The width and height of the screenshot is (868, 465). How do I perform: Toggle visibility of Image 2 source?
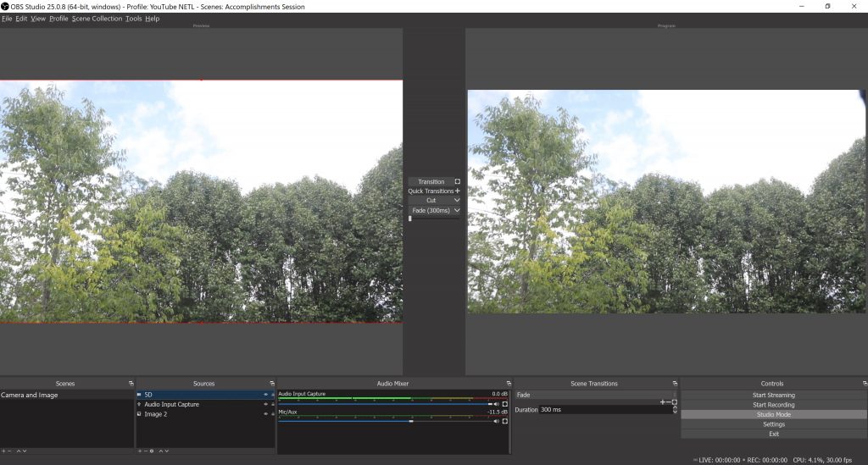264,414
